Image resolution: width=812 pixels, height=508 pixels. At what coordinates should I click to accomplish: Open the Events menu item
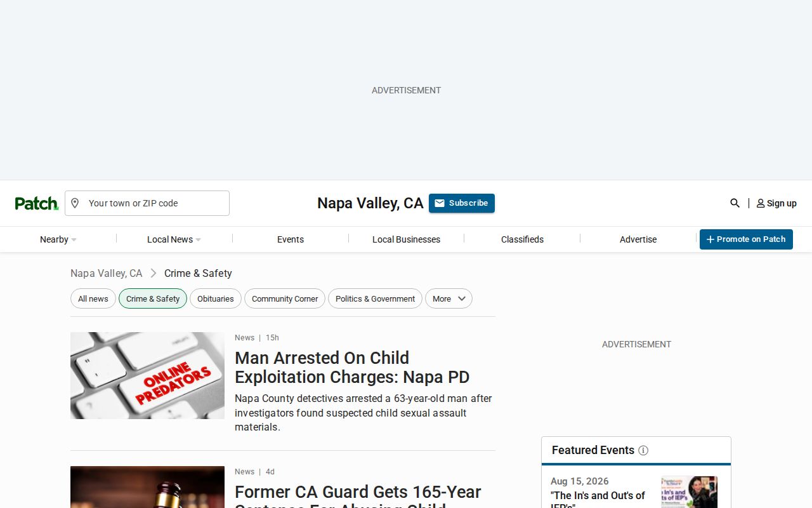291,239
